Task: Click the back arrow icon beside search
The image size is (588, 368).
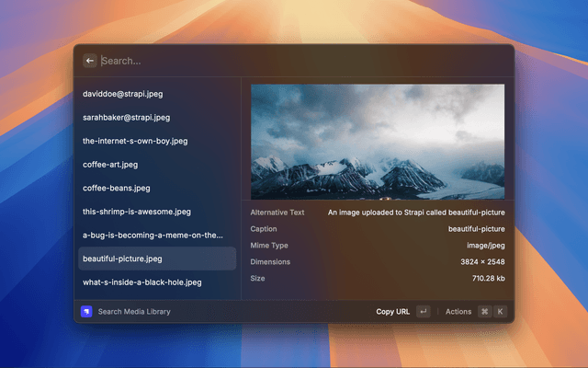Action: click(90, 61)
